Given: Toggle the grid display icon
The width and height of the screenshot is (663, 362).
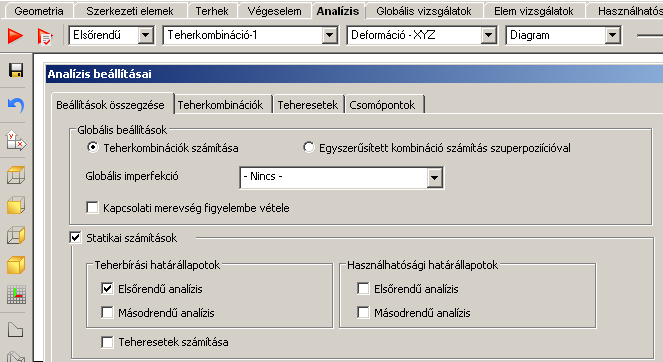Looking at the screenshot, I should click(x=16, y=295).
